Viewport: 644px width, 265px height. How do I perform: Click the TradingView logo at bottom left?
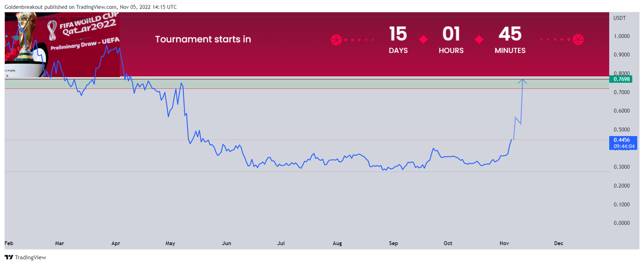pos(25,257)
